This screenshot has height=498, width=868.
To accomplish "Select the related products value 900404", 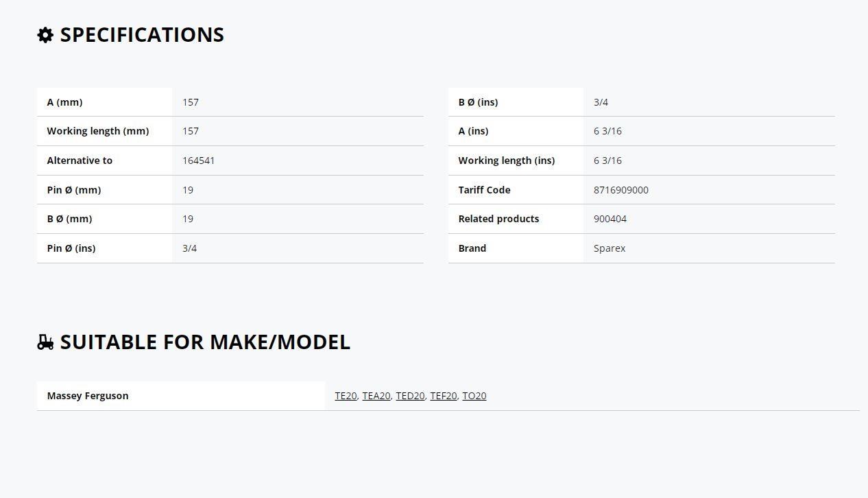I will click(x=610, y=219).
